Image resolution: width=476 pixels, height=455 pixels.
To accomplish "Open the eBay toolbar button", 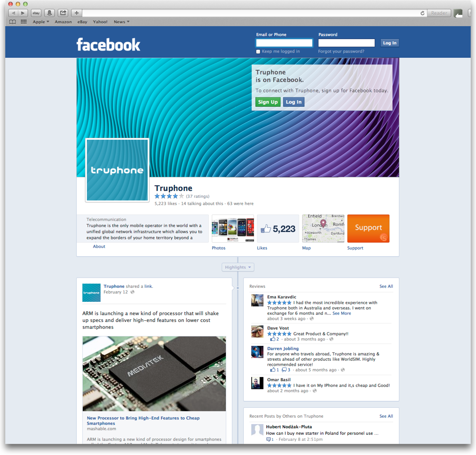I will tap(36, 13).
